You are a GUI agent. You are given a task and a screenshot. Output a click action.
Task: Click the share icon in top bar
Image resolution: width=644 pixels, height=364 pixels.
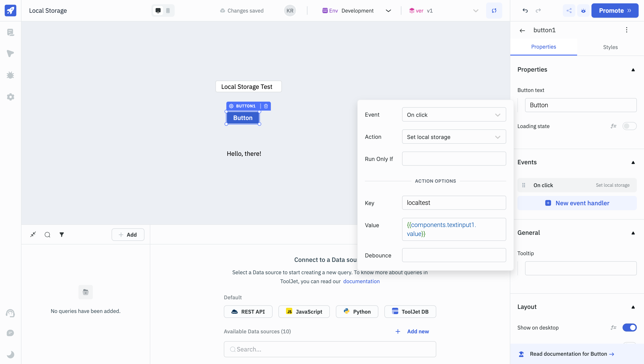[569, 11]
